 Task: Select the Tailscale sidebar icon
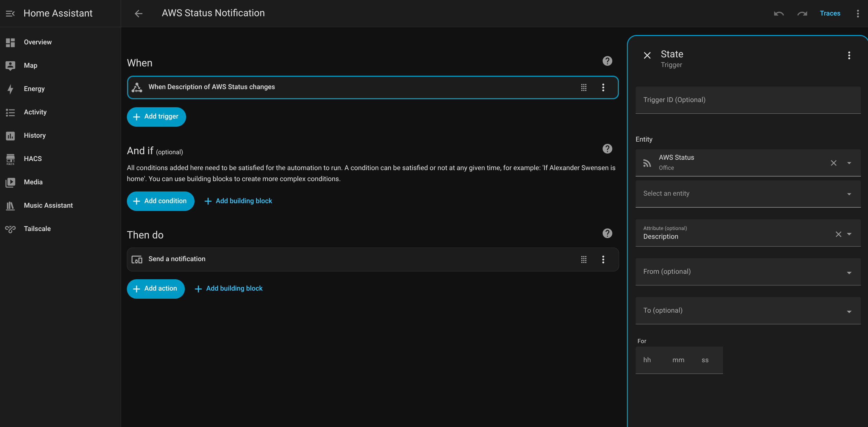click(10, 228)
